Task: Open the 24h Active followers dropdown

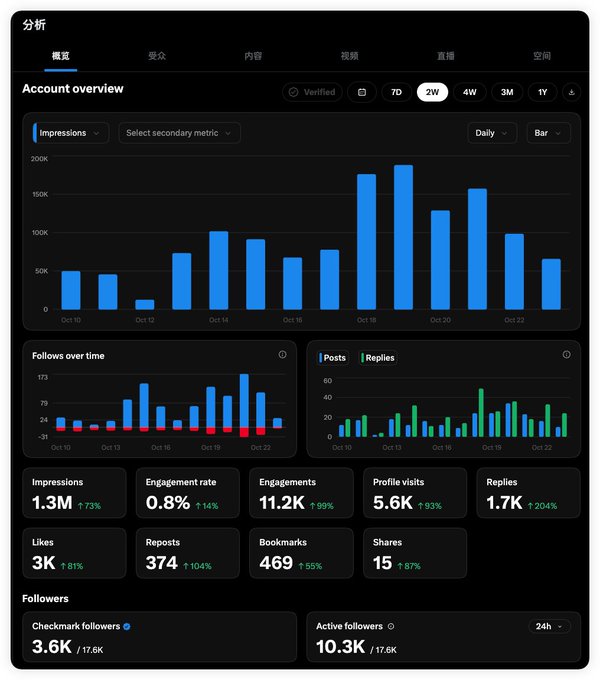Action: 549,626
